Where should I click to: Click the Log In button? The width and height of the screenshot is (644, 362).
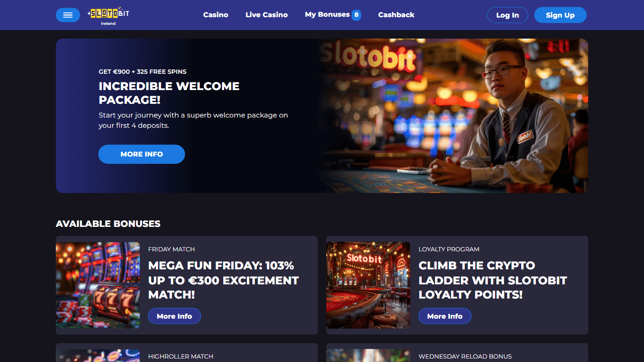[507, 15]
